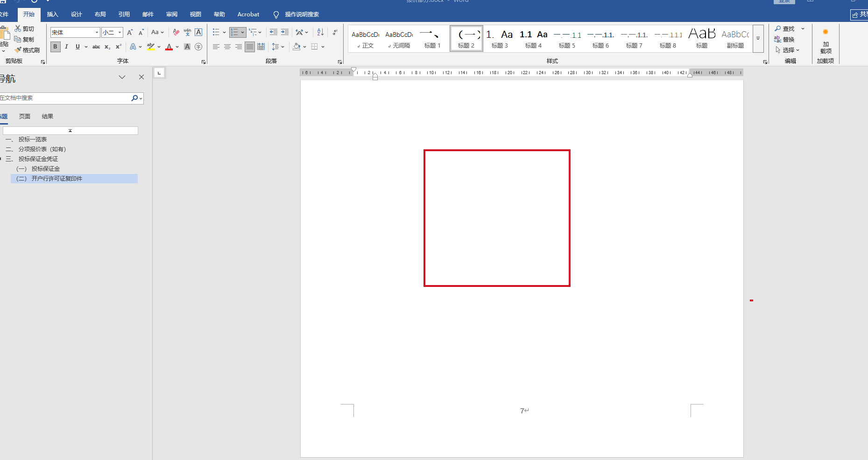Open the 插入 ribbon tab
This screenshot has width=868, height=460.
(52, 14)
